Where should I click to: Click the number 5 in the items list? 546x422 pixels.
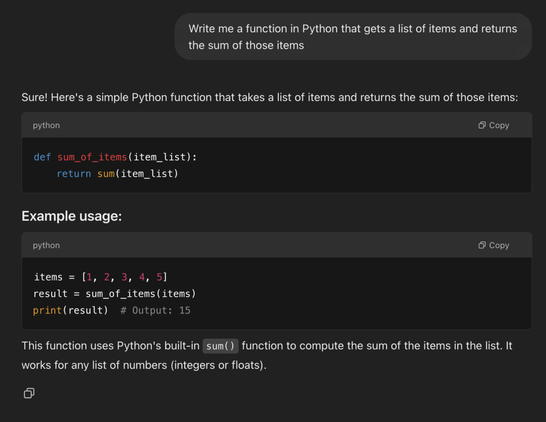159,277
